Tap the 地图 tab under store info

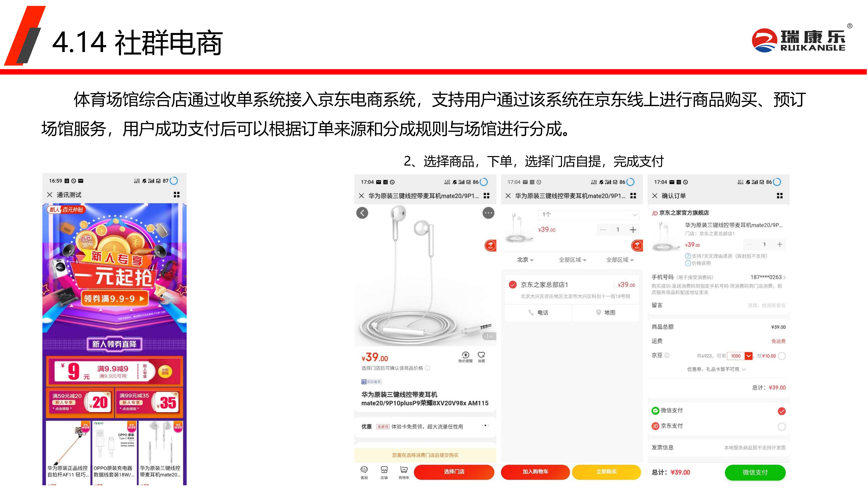tap(606, 312)
